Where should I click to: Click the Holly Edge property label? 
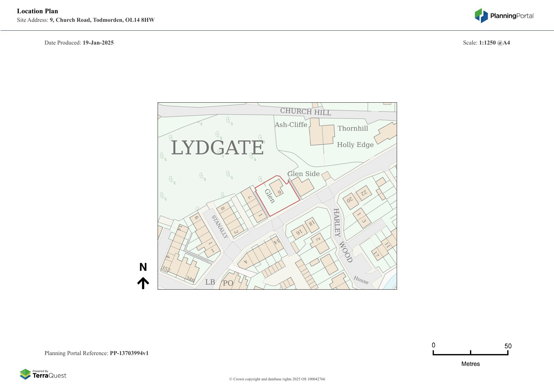pyautogui.click(x=355, y=145)
